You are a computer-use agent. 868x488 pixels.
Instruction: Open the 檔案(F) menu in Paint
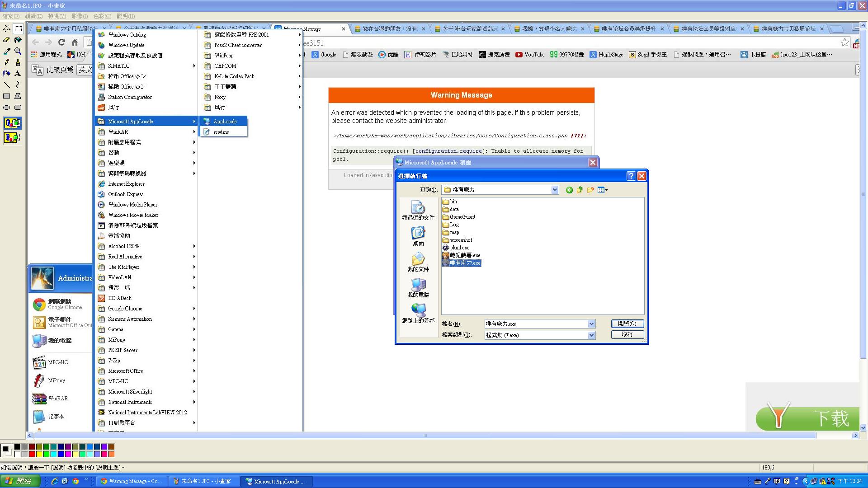[11, 16]
